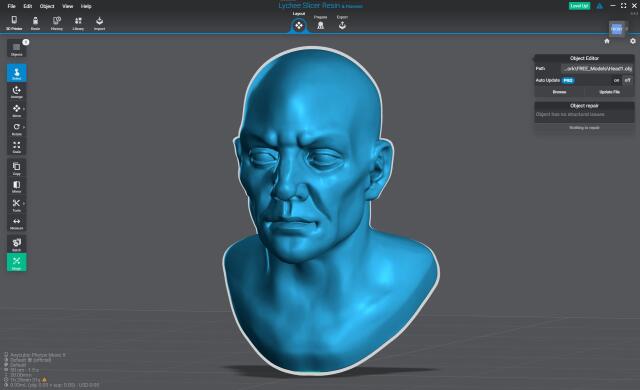
Task: Switch to the Export tab
Action: pos(342,23)
